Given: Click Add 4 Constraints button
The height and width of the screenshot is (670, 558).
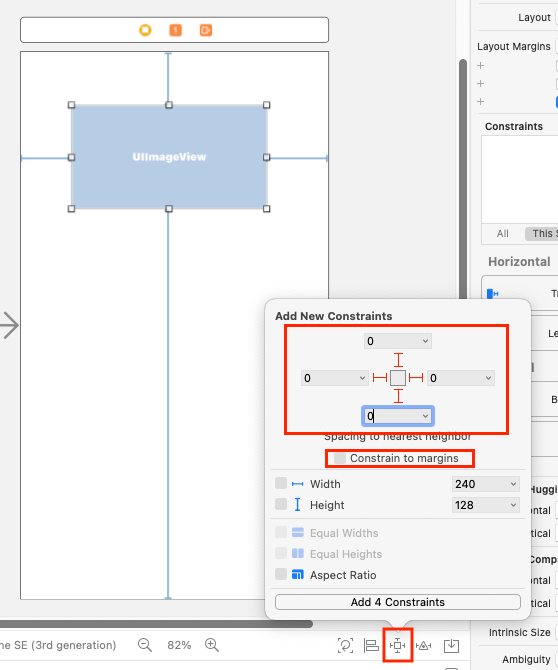Looking at the screenshot, I should pos(398,602).
